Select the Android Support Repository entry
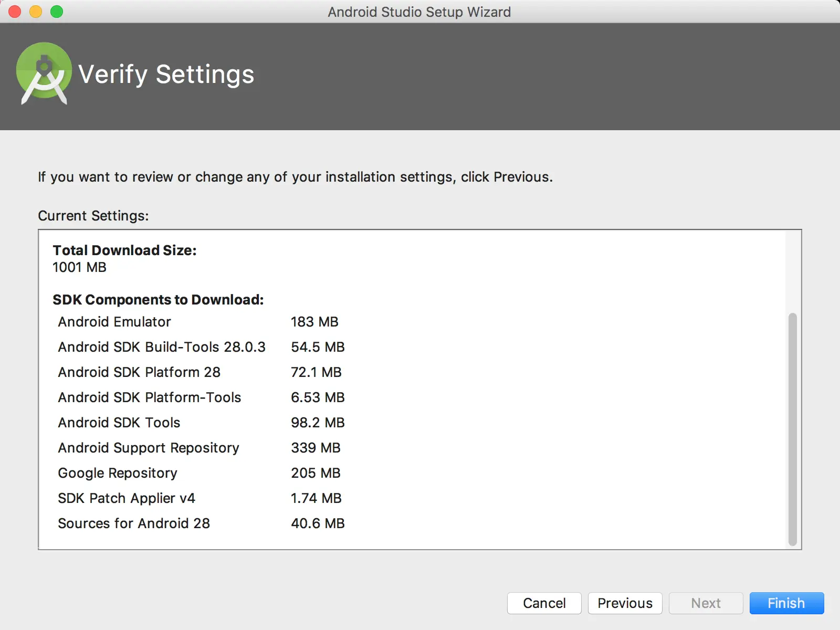Screen dimensions: 840x630 click(x=148, y=448)
